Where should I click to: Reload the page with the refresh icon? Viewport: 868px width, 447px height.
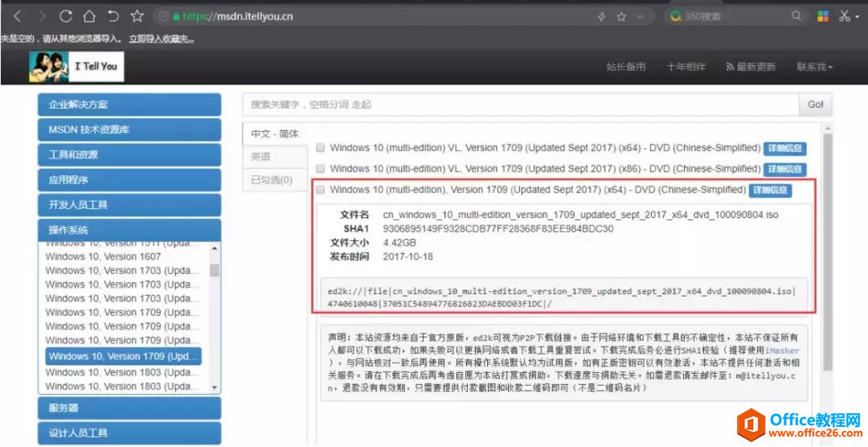[x=66, y=17]
